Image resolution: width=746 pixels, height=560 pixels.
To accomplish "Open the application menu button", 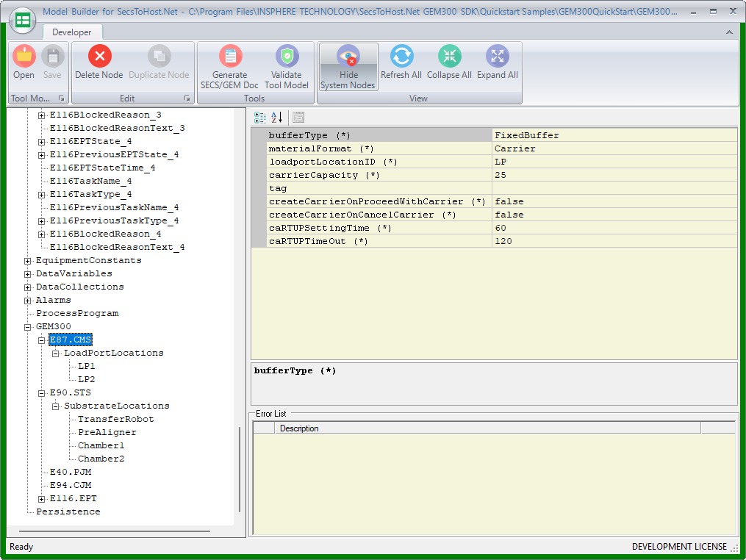I will (23, 20).
